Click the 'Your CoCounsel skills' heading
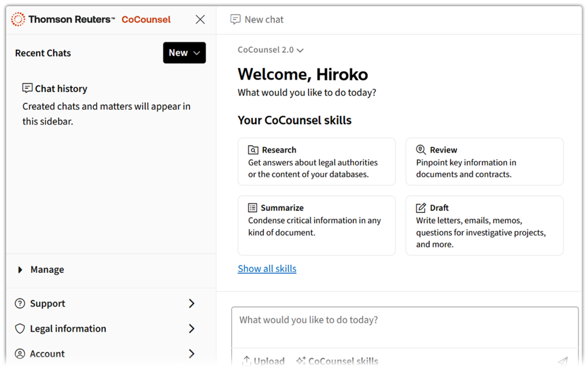 (294, 121)
